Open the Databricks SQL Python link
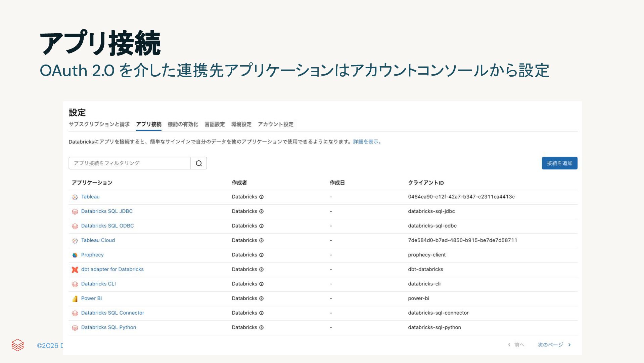 (108, 327)
